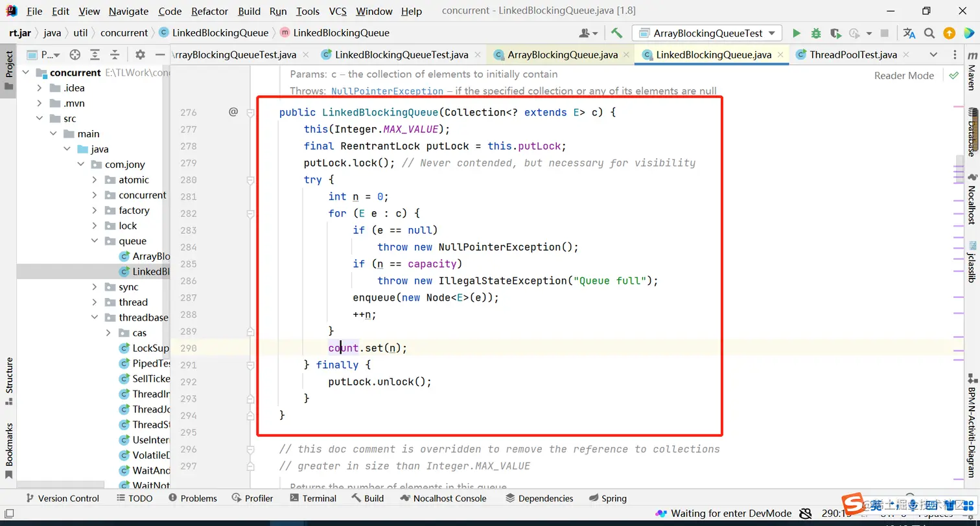Screen dimensions: 980x526
Task: Toggle fold marker on line 280
Action: click(x=250, y=180)
